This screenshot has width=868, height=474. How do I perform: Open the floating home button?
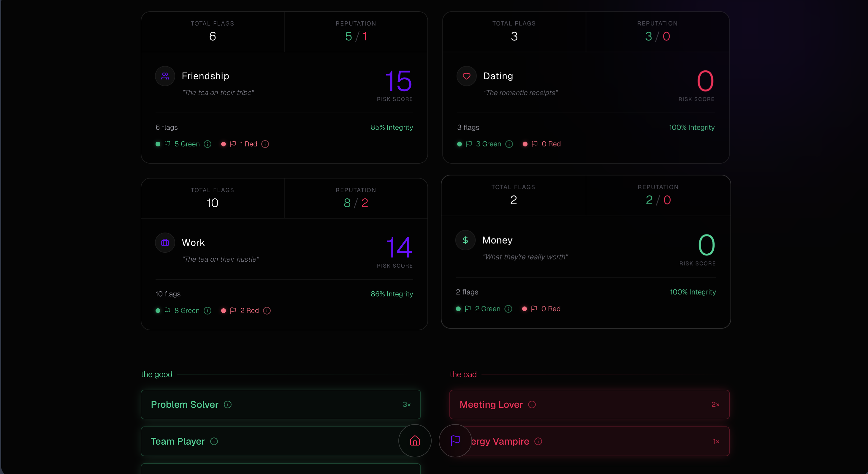click(x=414, y=441)
